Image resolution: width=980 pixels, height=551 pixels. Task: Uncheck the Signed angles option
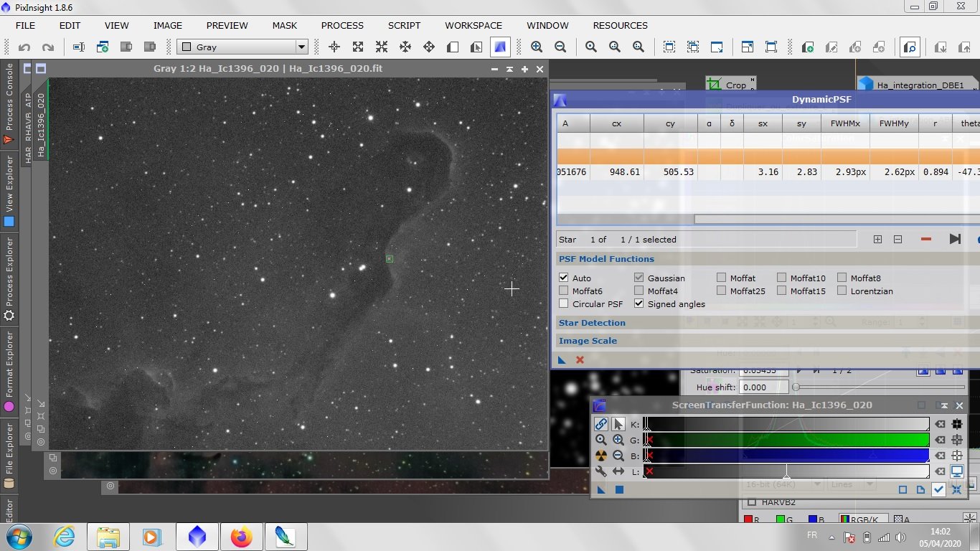tap(639, 304)
